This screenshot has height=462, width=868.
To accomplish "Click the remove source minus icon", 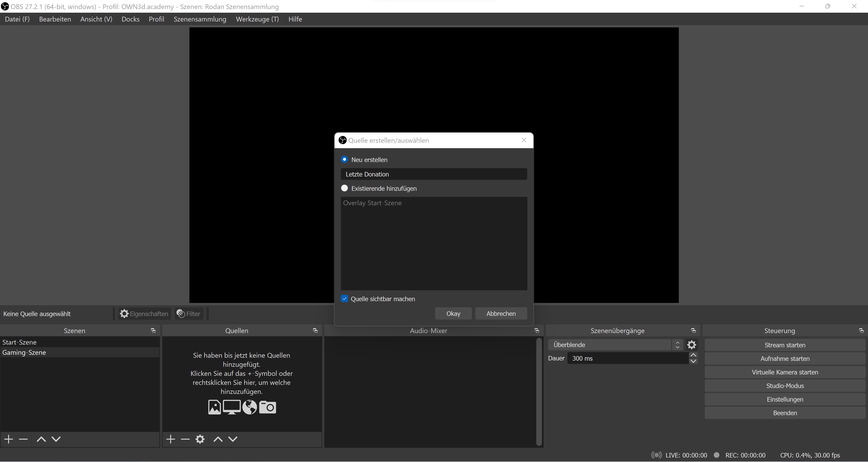I will (185, 439).
